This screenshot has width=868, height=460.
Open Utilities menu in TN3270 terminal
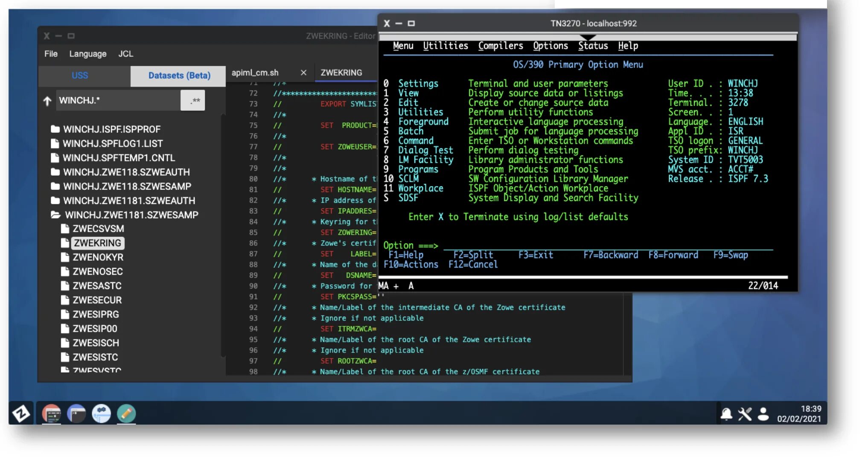[445, 46]
